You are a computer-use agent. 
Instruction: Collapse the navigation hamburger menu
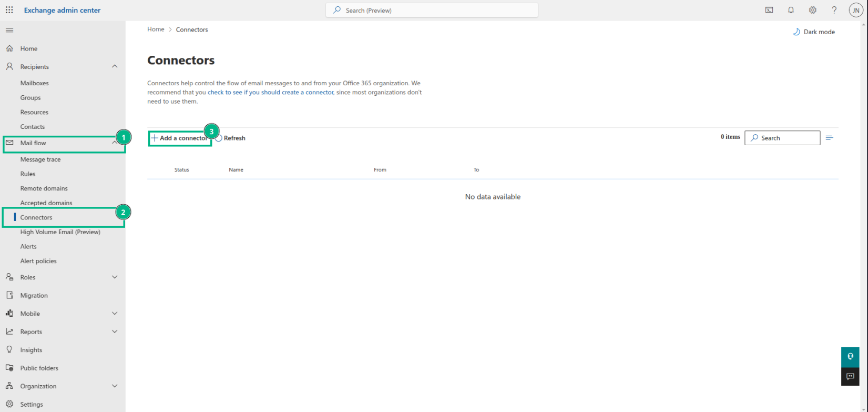[9, 30]
